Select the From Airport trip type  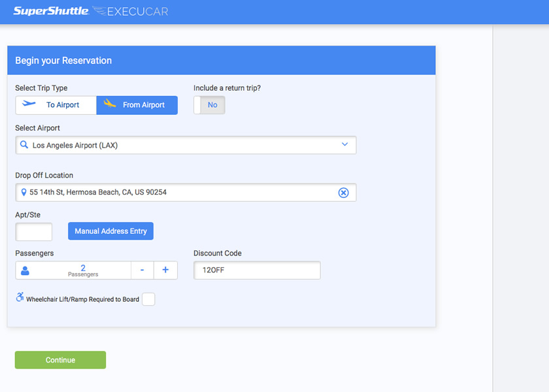click(137, 105)
